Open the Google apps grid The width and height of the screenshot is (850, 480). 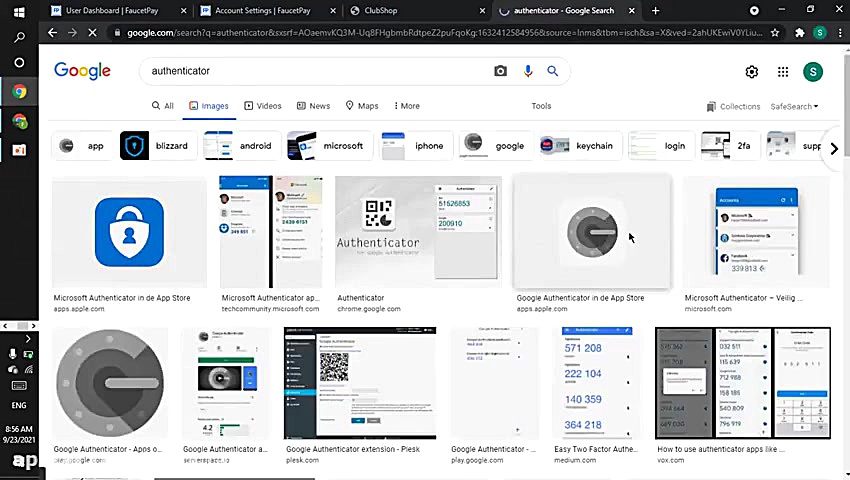[783, 72]
